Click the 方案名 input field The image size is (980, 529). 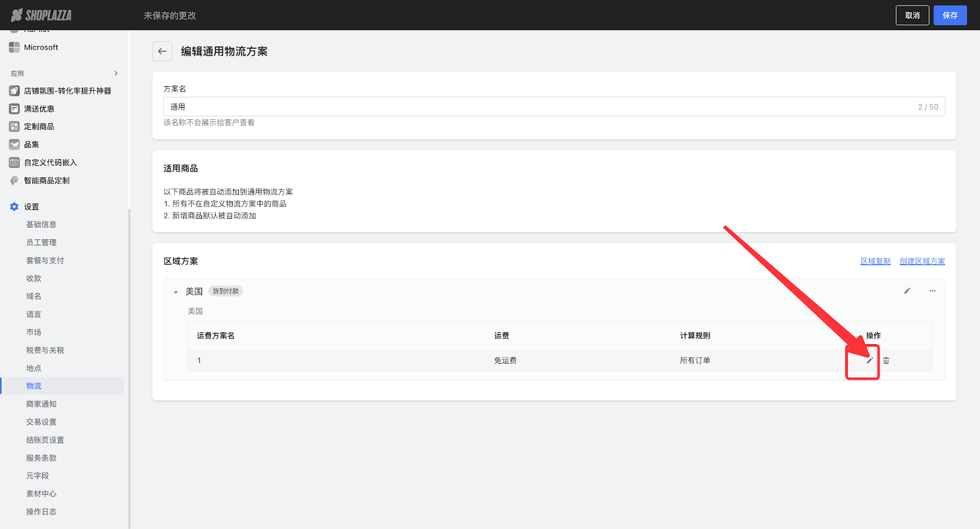pyautogui.click(x=539, y=107)
